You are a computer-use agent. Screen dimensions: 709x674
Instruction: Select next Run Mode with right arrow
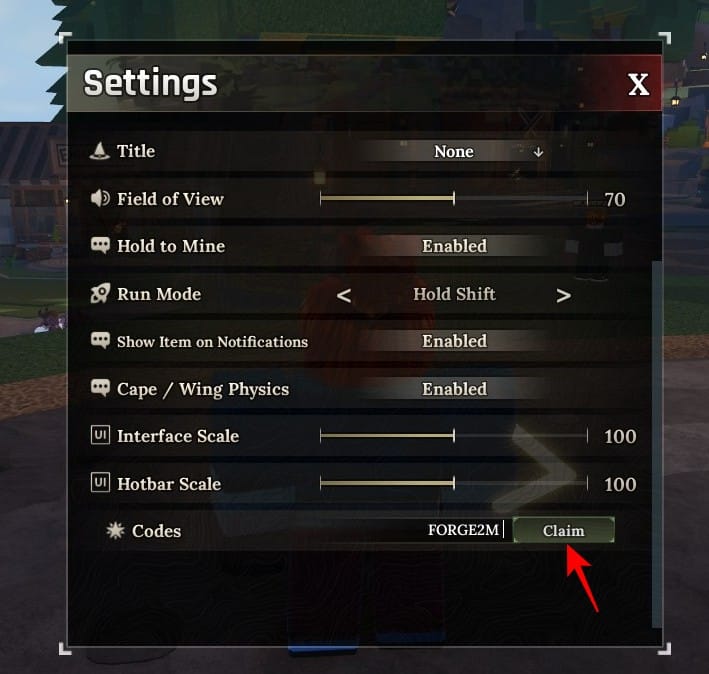point(563,295)
